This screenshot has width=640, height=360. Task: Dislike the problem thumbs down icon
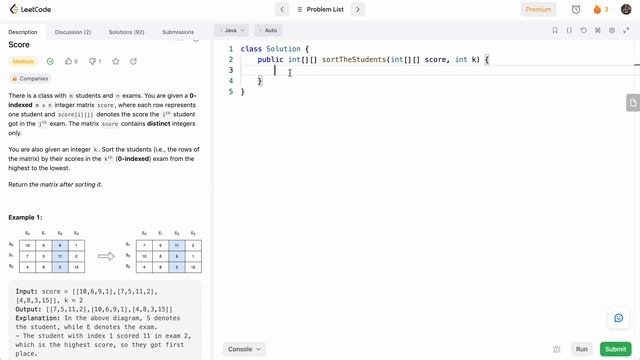(92, 61)
